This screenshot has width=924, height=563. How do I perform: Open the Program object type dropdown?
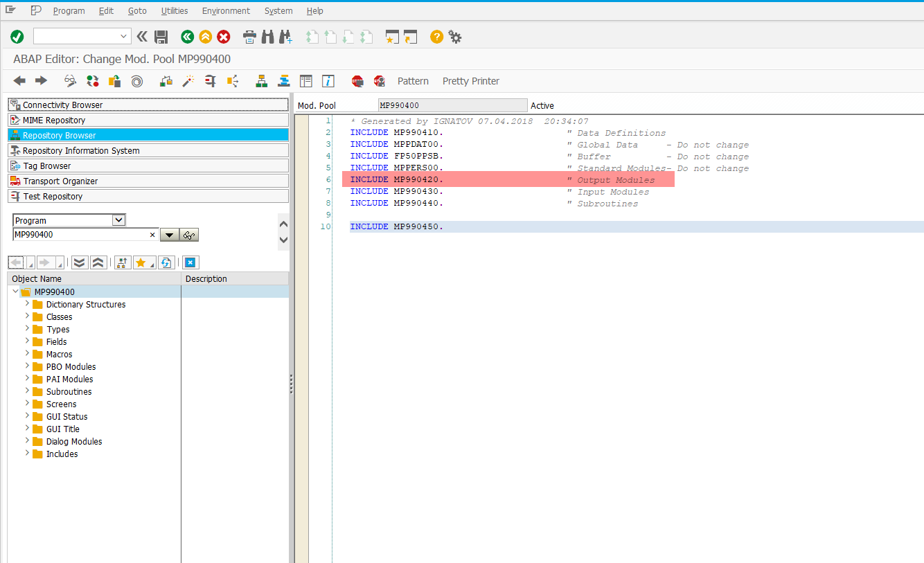click(x=118, y=220)
